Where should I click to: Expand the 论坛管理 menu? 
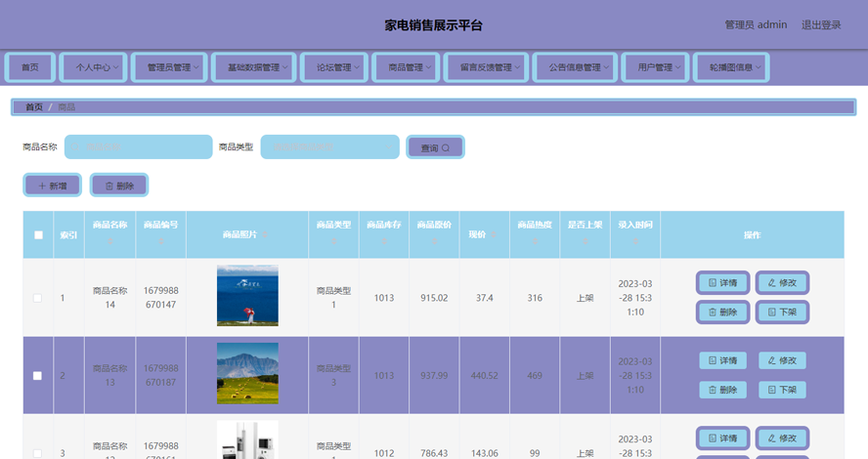[x=334, y=67]
